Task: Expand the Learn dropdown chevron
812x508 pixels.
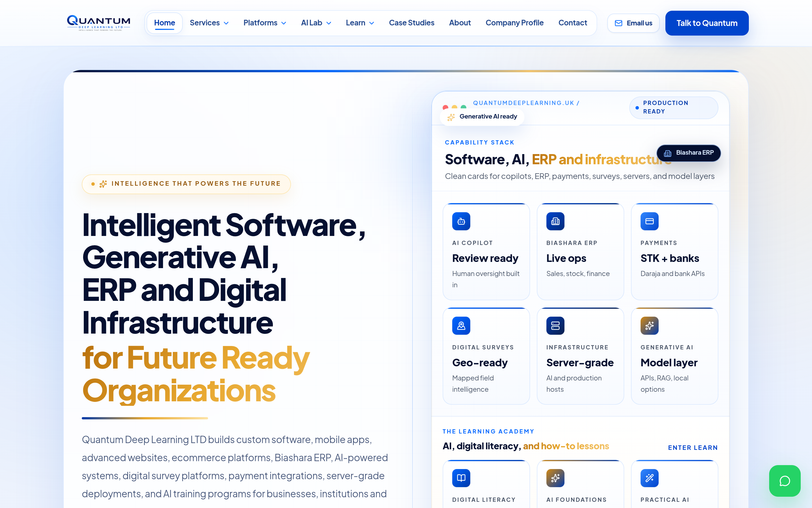Action: 371,23
